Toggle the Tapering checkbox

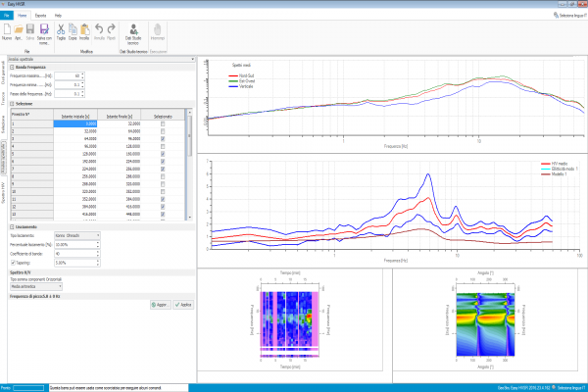coord(13,263)
